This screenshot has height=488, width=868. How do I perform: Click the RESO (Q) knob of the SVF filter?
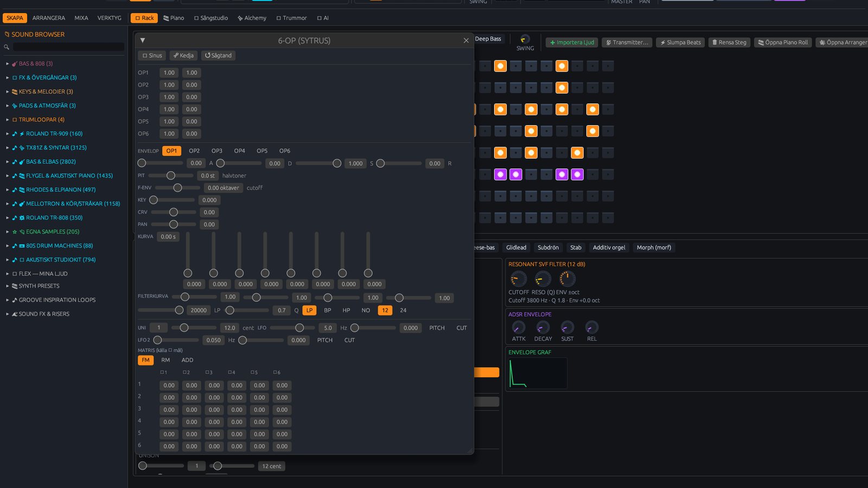pos(542,279)
